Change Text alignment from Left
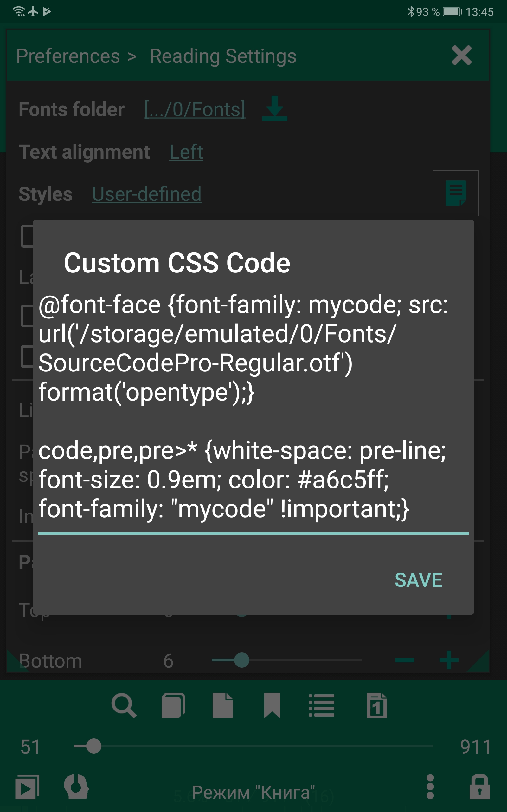 pos(186,152)
